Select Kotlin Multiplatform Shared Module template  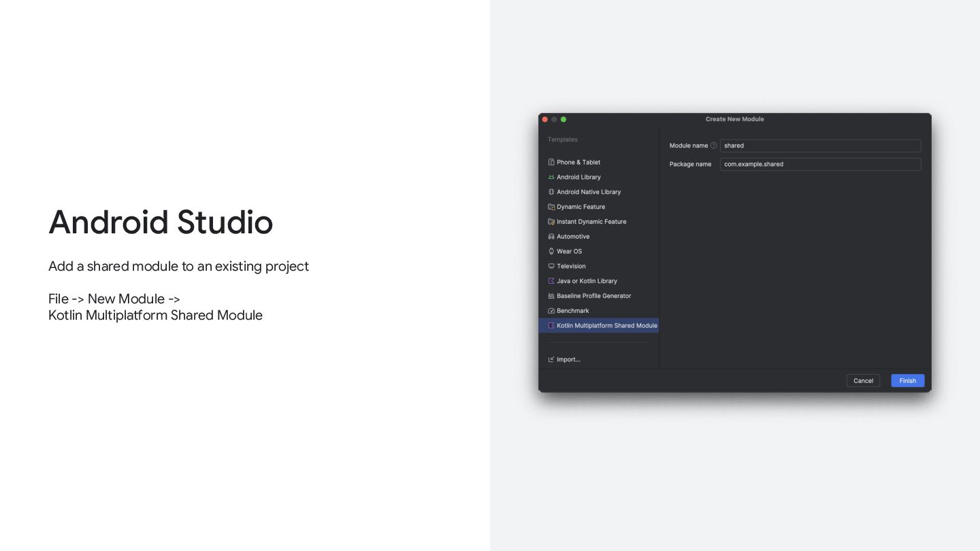click(598, 326)
